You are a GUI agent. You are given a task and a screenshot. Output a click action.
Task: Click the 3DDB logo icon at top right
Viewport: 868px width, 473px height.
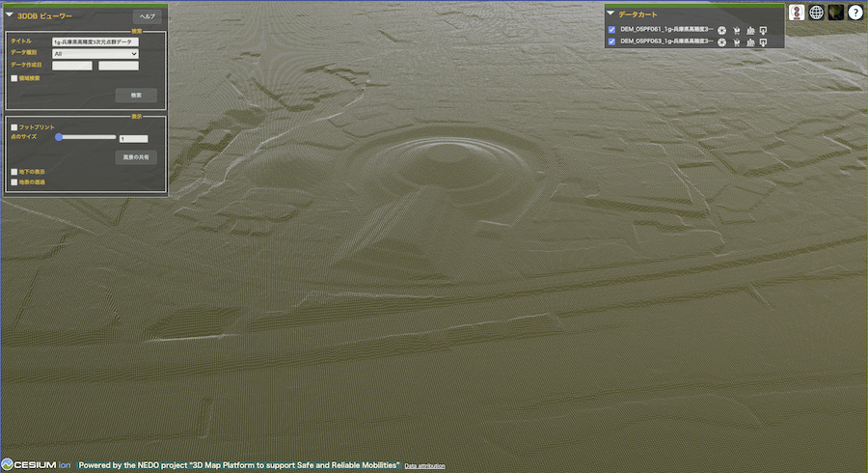pyautogui.click(x=798, y=13)
